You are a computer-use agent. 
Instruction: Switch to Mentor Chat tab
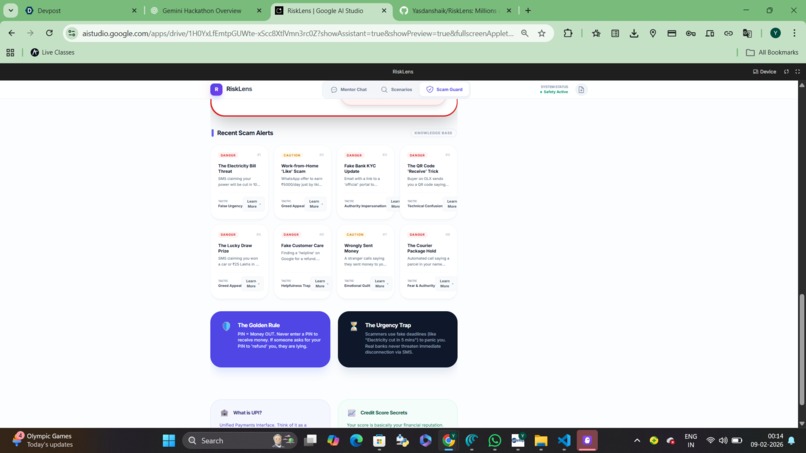click(349, 89)
